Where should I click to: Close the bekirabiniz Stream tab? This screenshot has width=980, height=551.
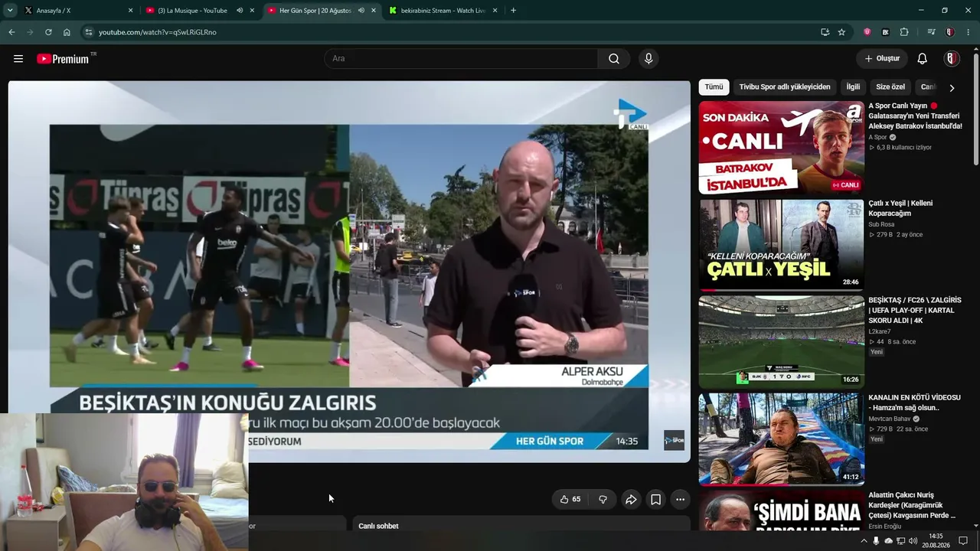pyautogui.click(x=495, y=11)
